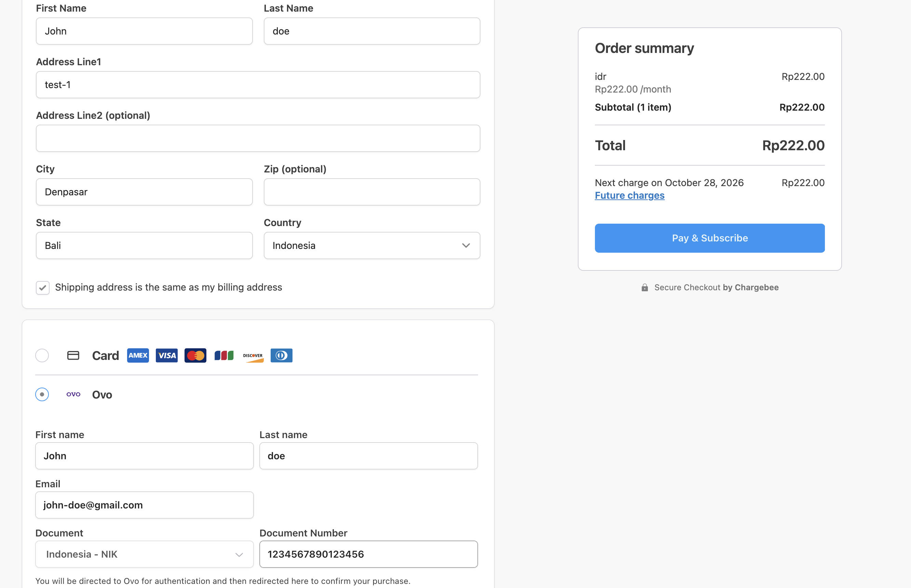The width and height of the screenshot is (911, 588).
Task: Open the Document dropdown Indonesia - NIK
Action: click(145, 554)
